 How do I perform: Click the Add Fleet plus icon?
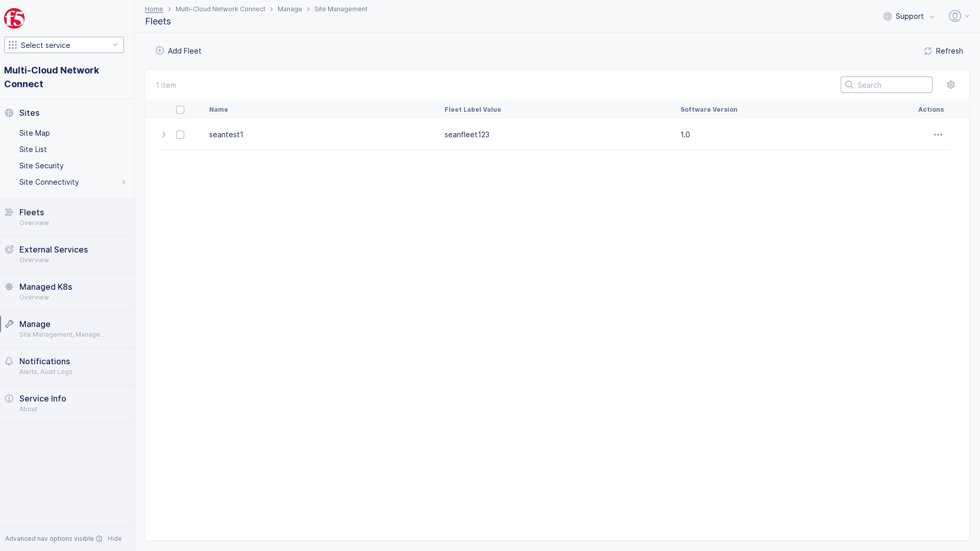click(160, 51)
